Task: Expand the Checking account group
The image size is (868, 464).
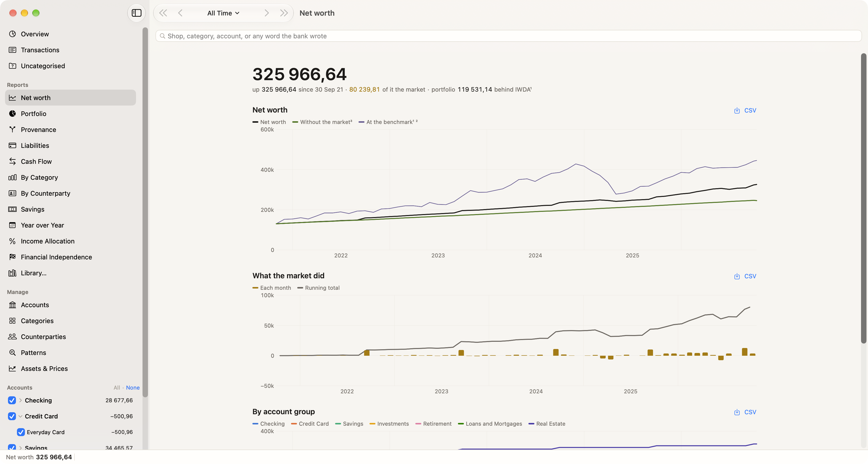Action: coord(21,400)
